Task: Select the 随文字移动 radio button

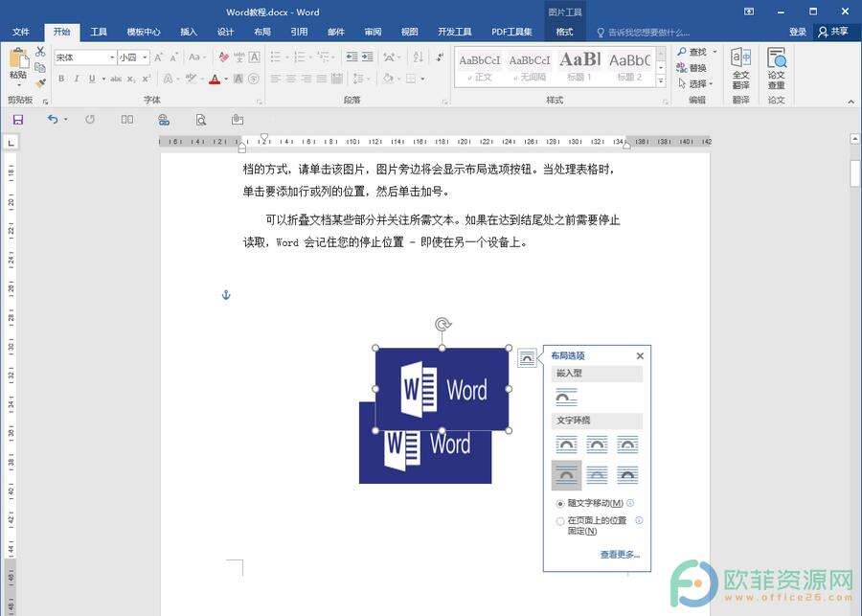Action: pos(560,504)
